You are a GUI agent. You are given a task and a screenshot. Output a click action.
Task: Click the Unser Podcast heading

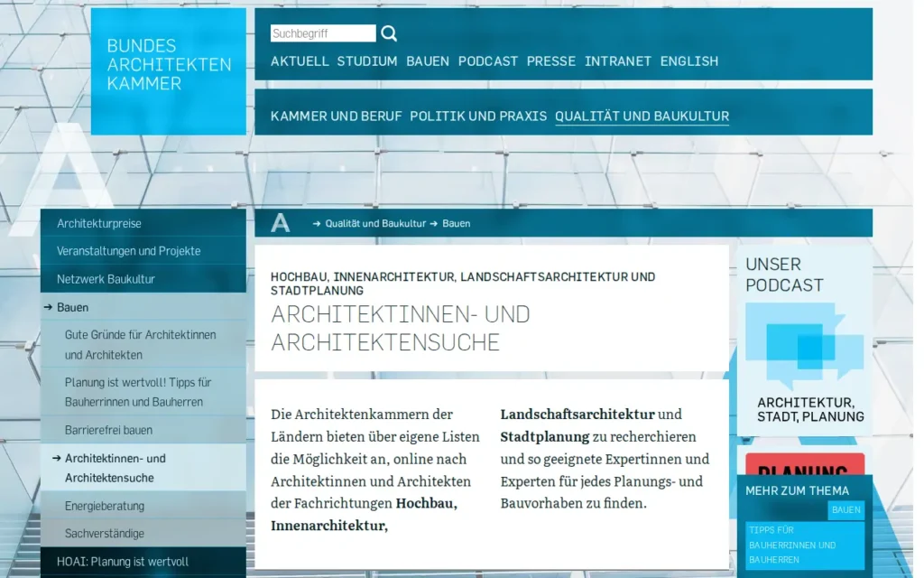pyautogui.click(x=784, y=275)
